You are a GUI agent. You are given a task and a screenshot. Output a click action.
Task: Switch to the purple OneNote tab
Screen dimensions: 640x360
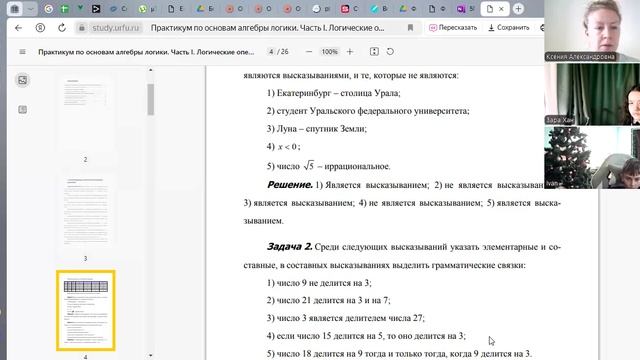464,9
